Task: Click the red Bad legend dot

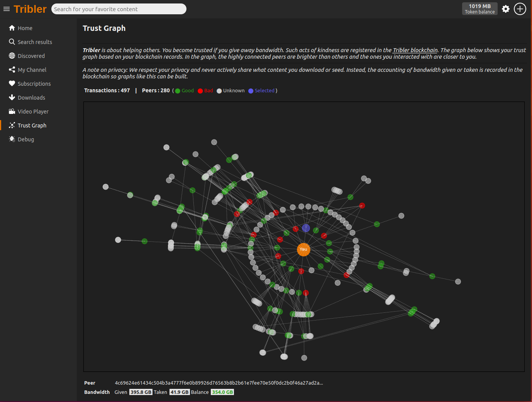Action: 200,91
